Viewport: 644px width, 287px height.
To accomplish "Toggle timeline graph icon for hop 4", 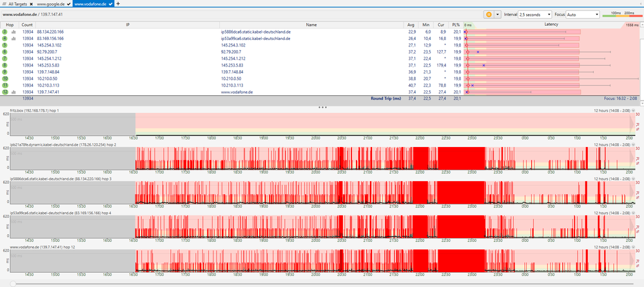I will (x=13, y=39).
